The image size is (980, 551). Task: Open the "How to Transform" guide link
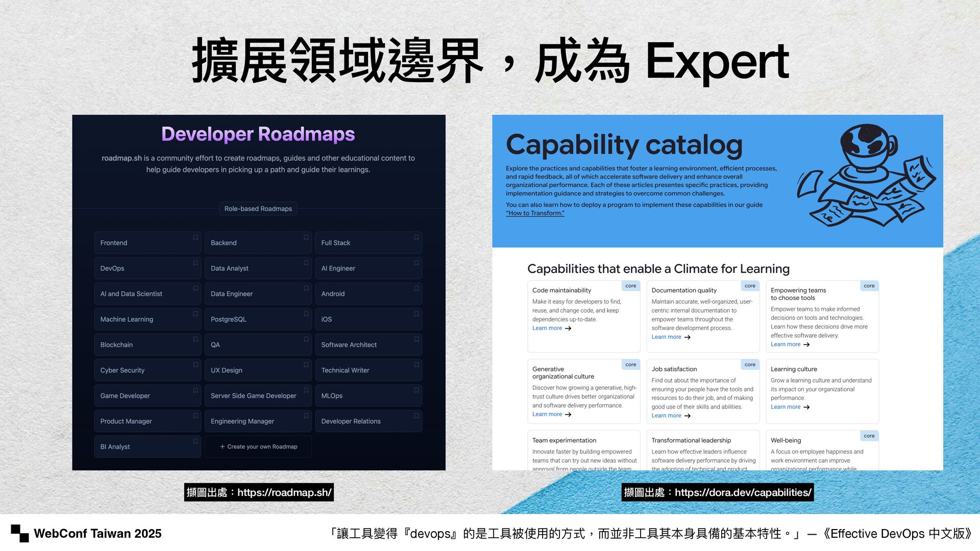[535, 213]
